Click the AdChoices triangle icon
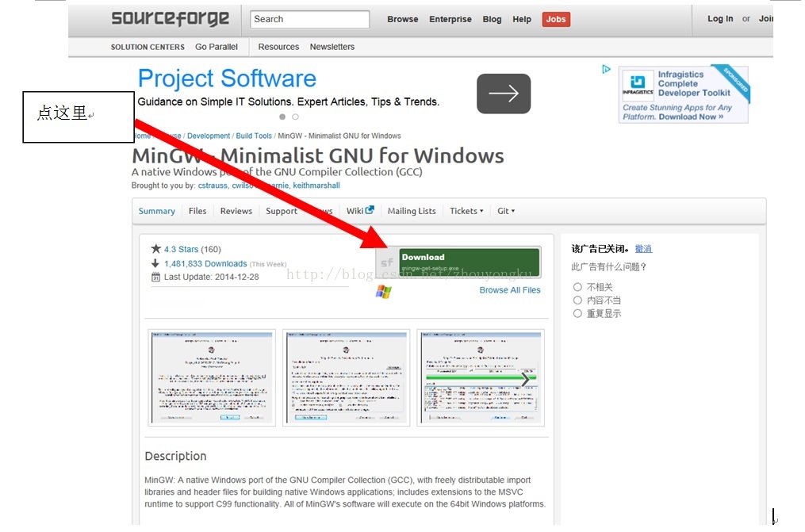The width and height of the screenshot is (805, 532). click(606, 69)
